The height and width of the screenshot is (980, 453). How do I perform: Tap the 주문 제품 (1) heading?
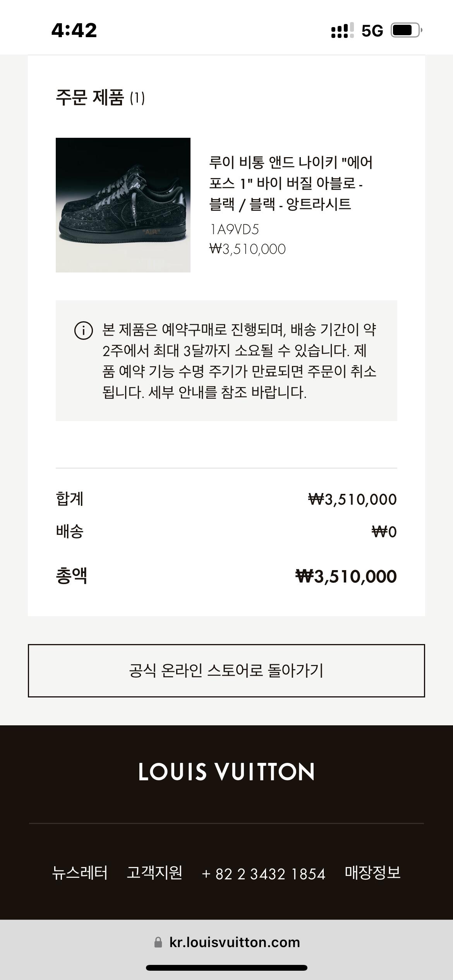pyautogui.click(x=100, y=98)
